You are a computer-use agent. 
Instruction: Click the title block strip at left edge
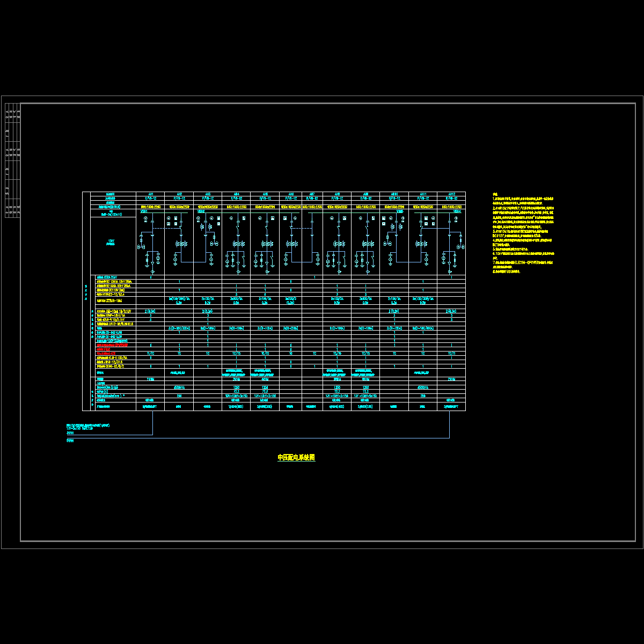coord(11,161)
